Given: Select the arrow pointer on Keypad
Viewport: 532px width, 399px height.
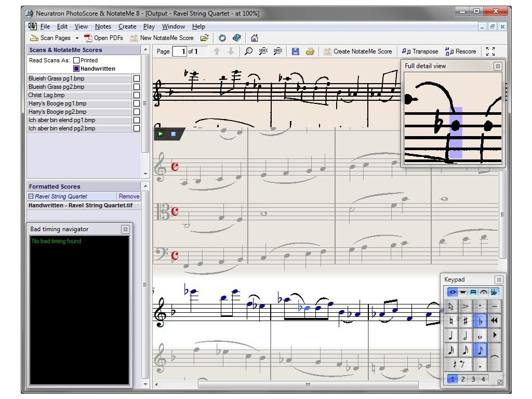Looking at the screenshot, I should (451, 307).
